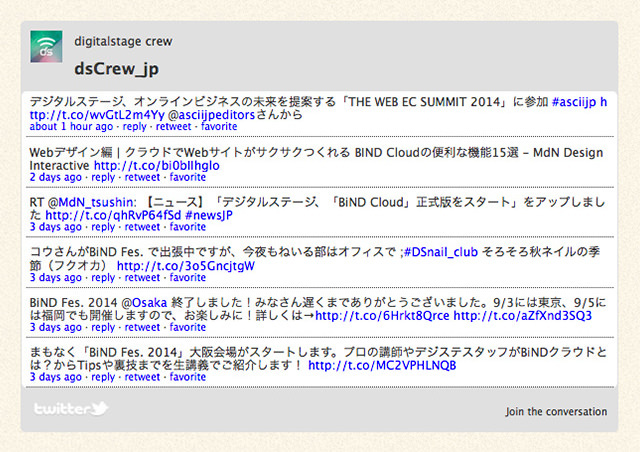This screenshot has width=640, height=452.
Task: Favorite the THE WEB EC SUMMIT tweet
Action: coord(219,127)
